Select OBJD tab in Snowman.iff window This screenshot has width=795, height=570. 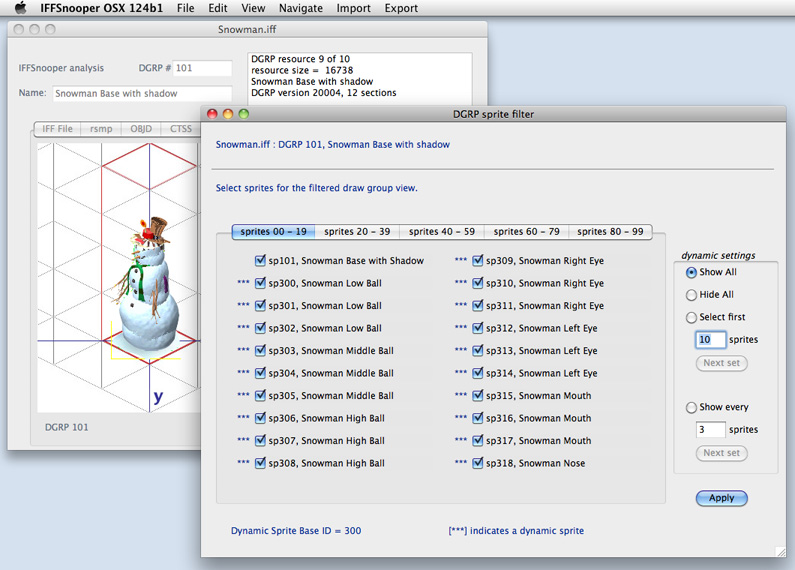[141, 129]
